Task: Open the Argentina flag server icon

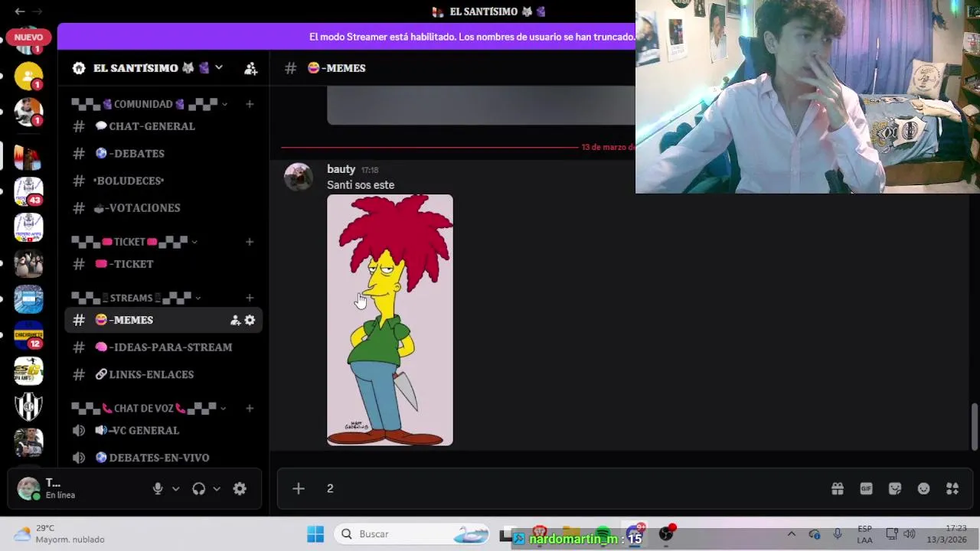Action: click(x=28, y=299)
